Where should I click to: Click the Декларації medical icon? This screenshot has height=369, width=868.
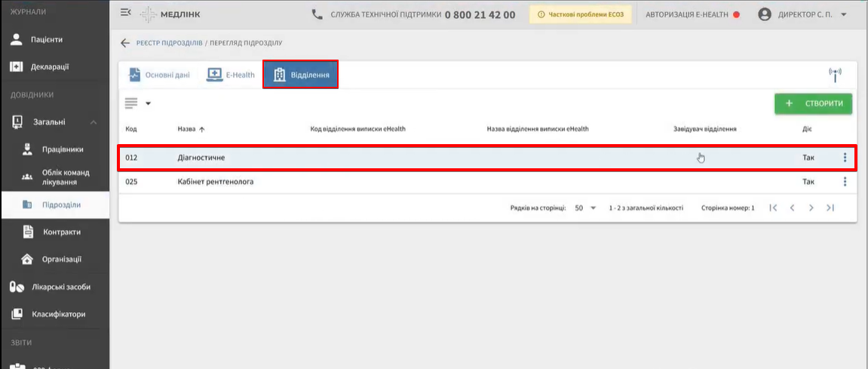(x=17, y=66)
